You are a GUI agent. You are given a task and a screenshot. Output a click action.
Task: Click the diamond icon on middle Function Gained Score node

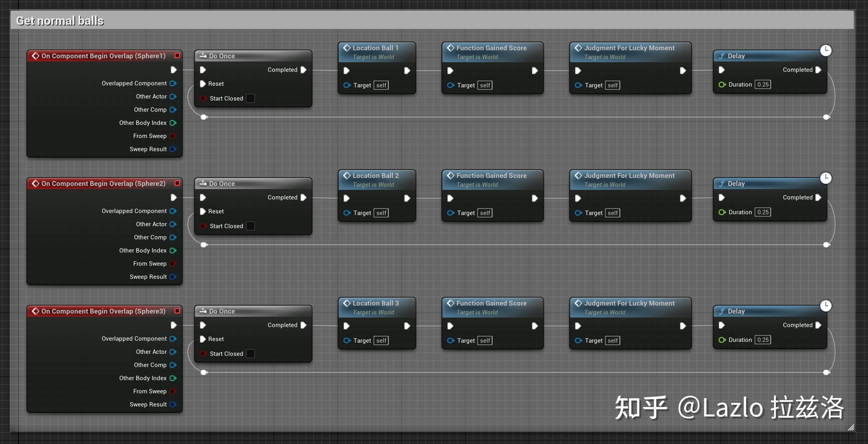point(450,176)
